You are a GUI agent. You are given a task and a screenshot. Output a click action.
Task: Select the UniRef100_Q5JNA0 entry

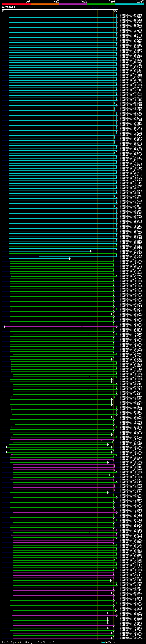[131, 37]
